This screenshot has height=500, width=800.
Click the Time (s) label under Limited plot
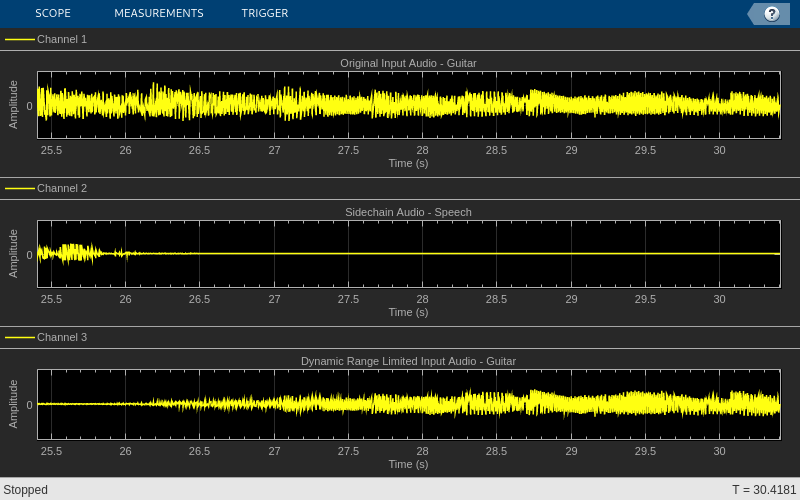pyautogui.click(x=408, y=464)
